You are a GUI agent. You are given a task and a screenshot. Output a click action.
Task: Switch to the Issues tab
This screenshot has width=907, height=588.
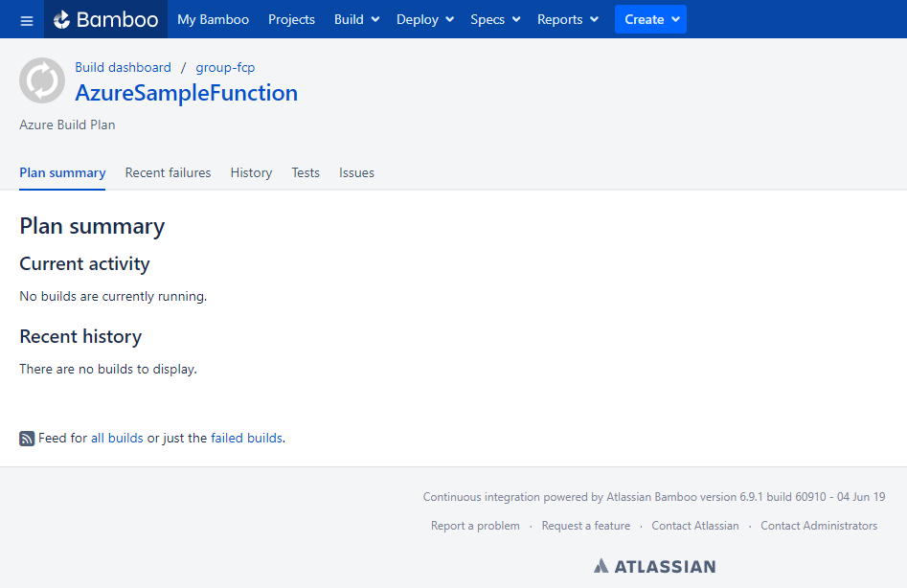coord(356,172)
